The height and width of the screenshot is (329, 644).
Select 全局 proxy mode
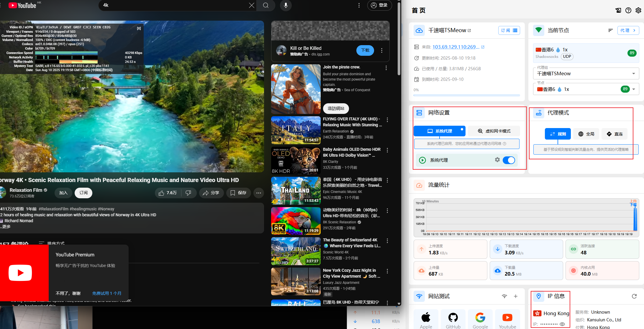(586, 134)
